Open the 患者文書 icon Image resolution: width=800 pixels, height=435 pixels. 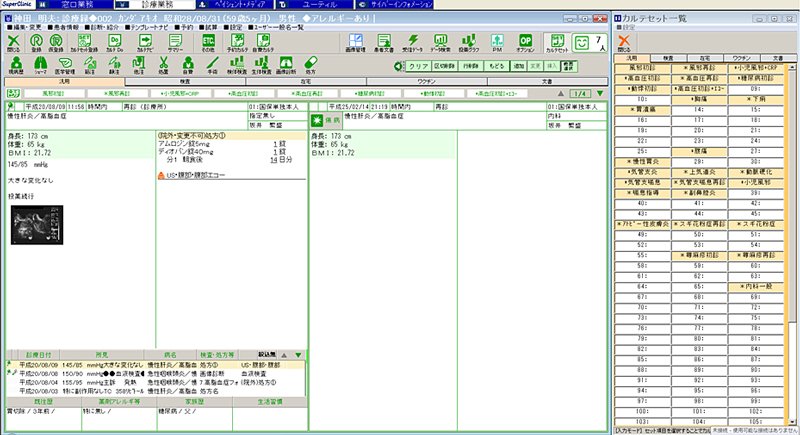pos(384,43)
